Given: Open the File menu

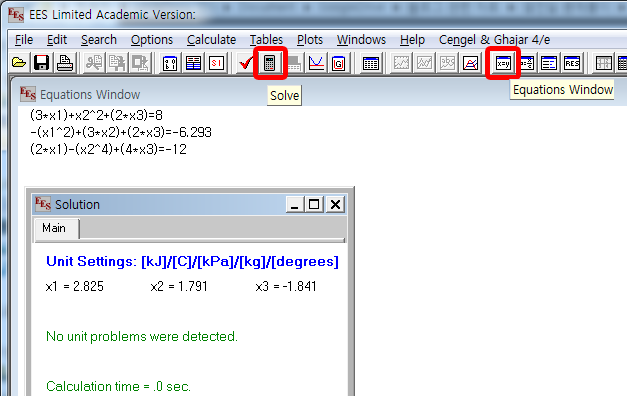Looking at the screenshot, I should pos(24,40).
